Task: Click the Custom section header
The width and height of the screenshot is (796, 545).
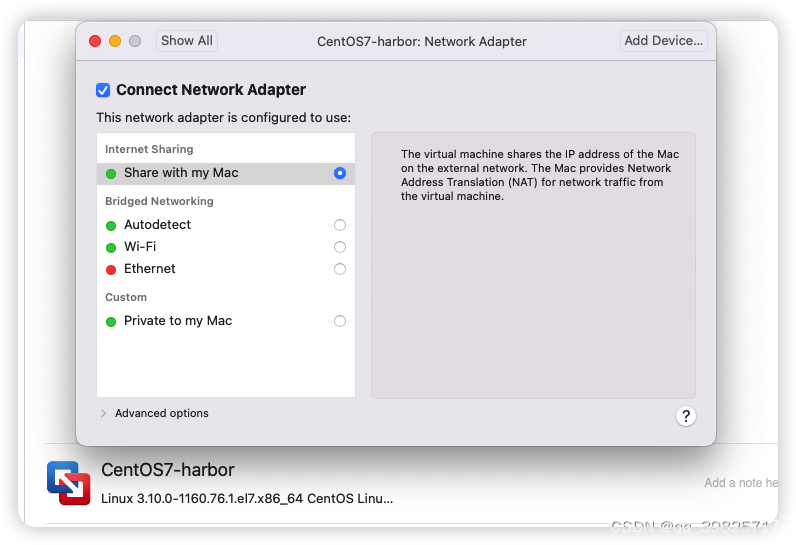Action: [x=126, y=297]
